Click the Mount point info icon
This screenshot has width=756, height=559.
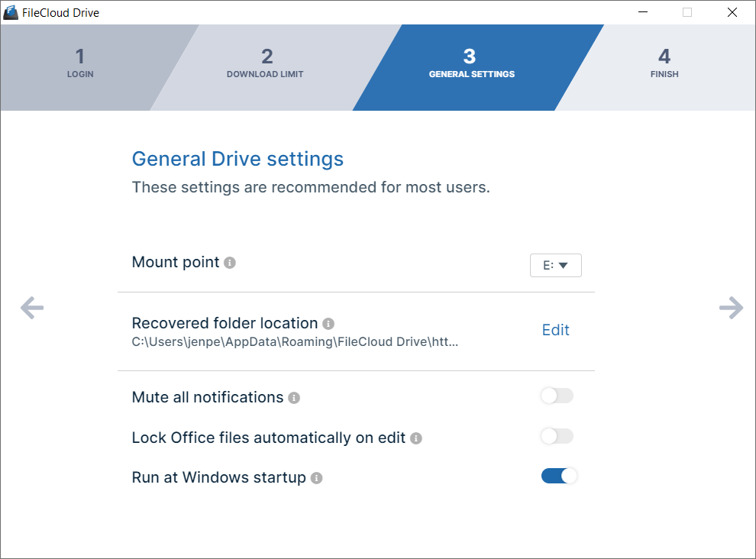pyautogui.click(x=230, y=262)
